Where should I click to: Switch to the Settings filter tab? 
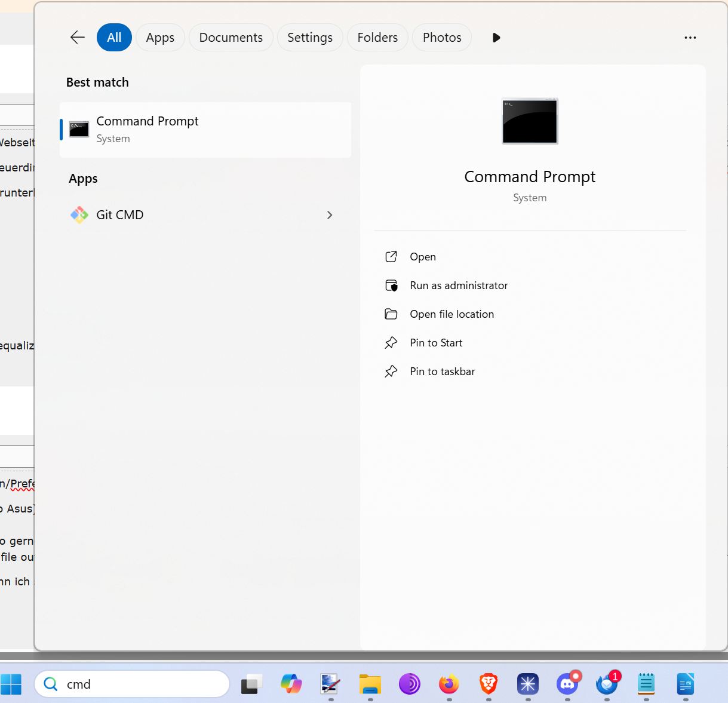tap(309, 38)
